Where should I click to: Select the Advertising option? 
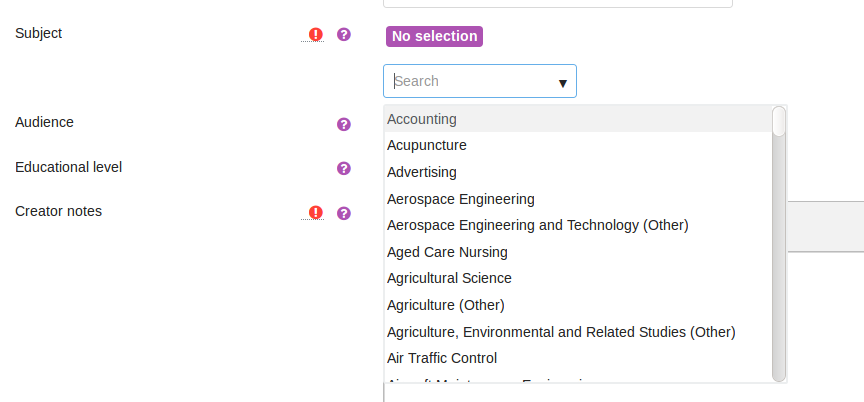(578, 172)
